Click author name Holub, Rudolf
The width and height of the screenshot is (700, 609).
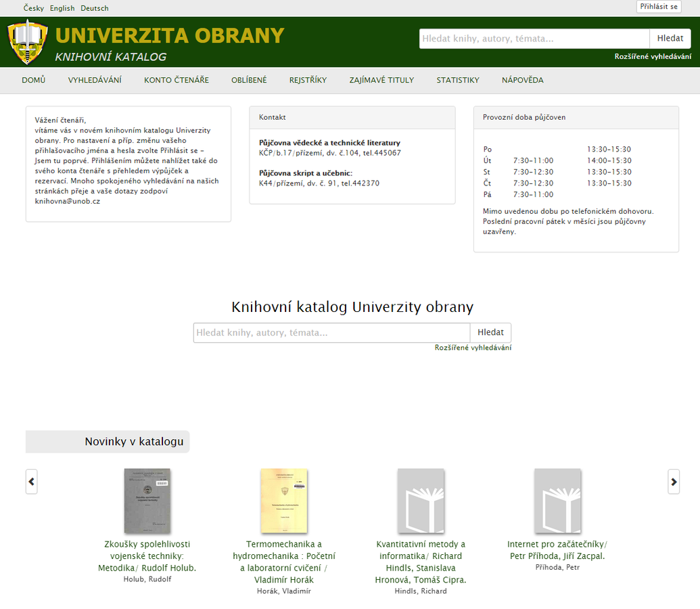pyautogui.click(x=147, y=579)
